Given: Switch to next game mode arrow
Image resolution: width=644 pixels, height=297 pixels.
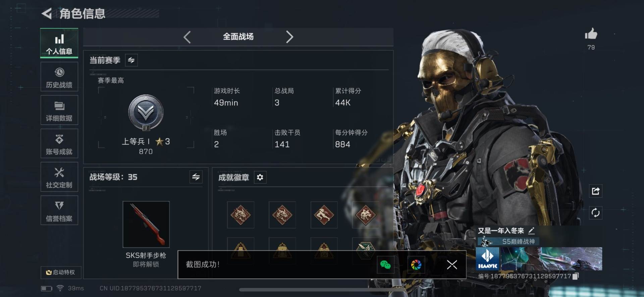Looking at the screenshot, I should [x=289, y=37].
